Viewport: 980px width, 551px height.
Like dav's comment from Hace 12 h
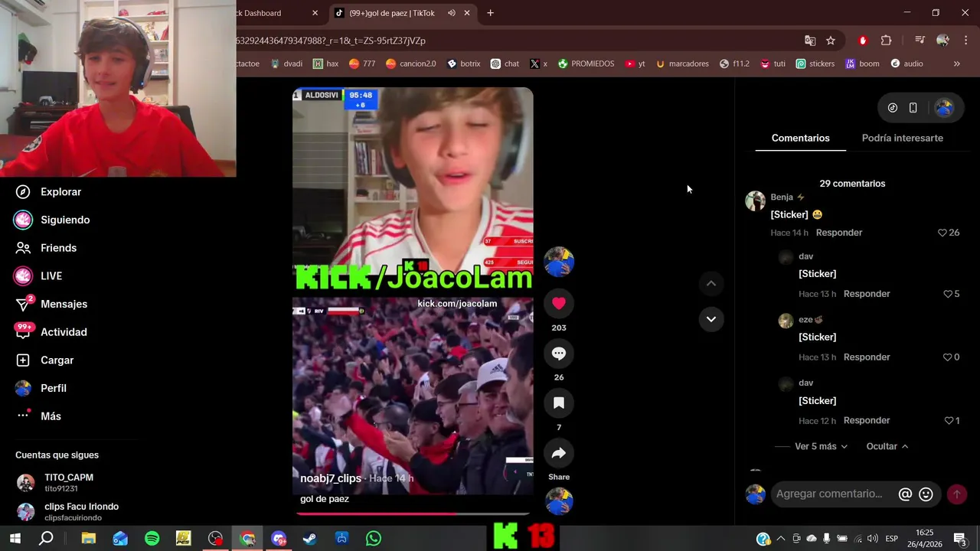coord(951,421)
